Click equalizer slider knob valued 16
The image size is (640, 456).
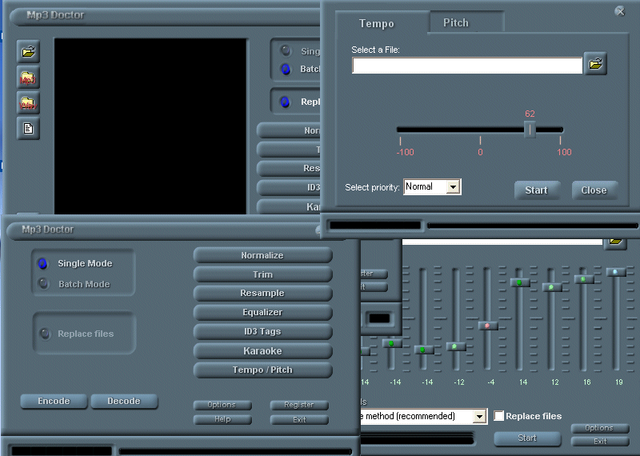coord(584,279)
